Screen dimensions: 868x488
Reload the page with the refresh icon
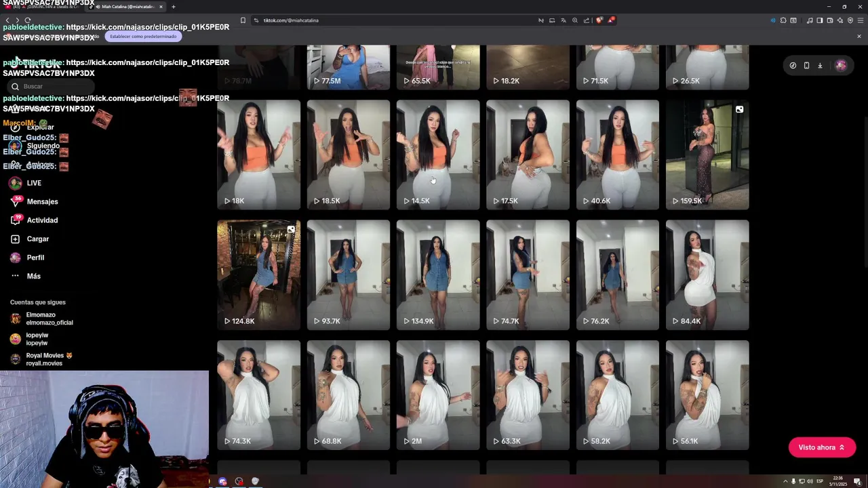coord(28,20)
